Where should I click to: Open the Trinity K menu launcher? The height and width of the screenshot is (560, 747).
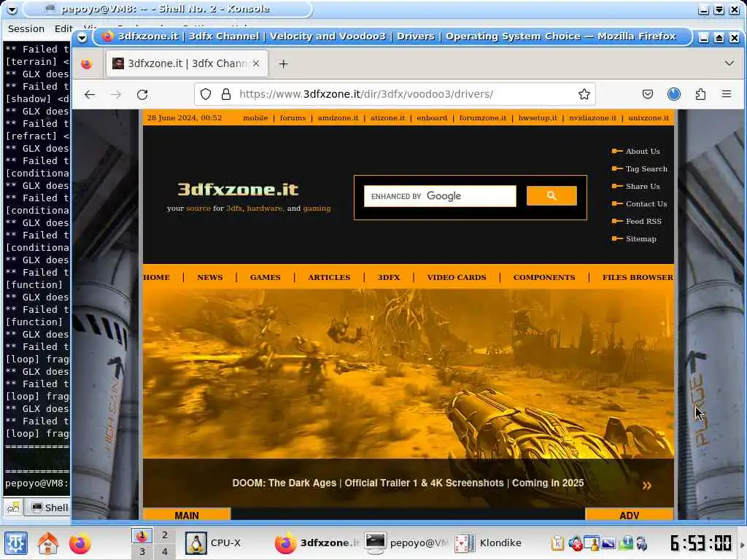tap(16, 543)
